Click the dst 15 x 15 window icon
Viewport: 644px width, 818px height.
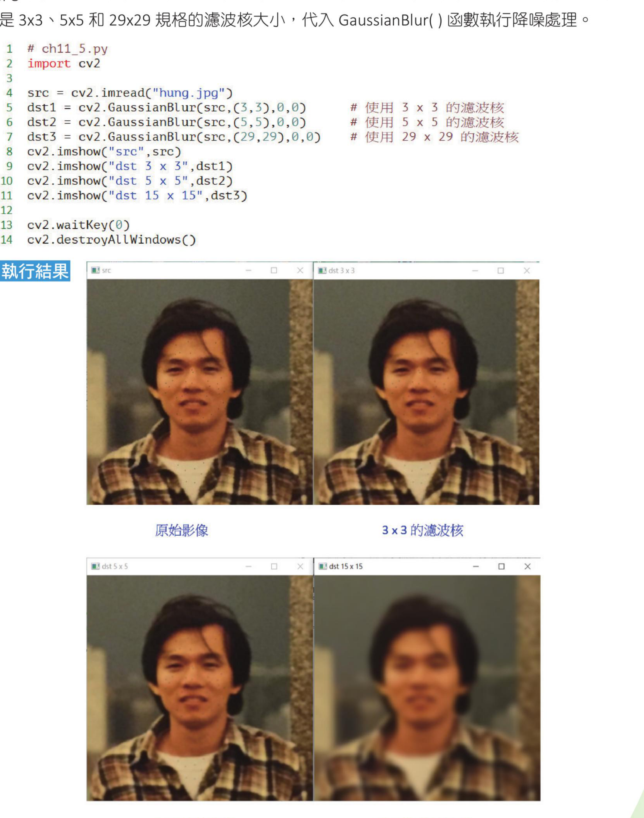[x=323, y=566]
